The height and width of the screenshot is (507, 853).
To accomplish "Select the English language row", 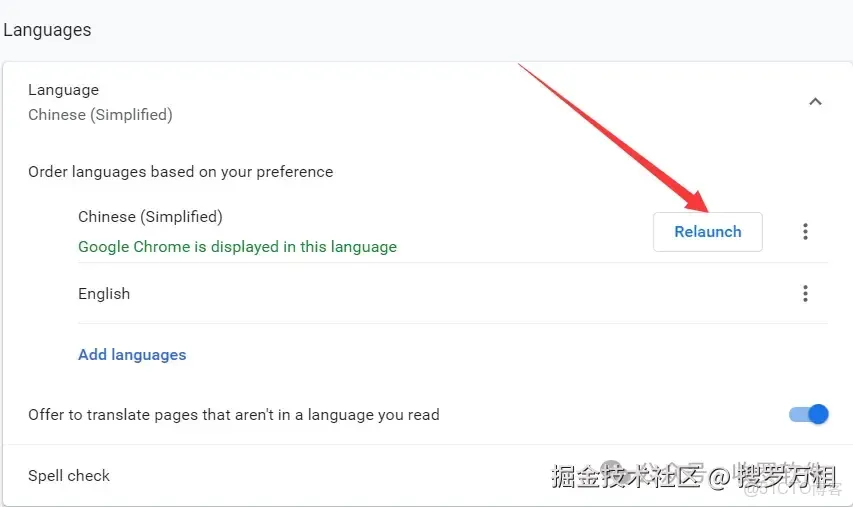I will click(453, 294).
